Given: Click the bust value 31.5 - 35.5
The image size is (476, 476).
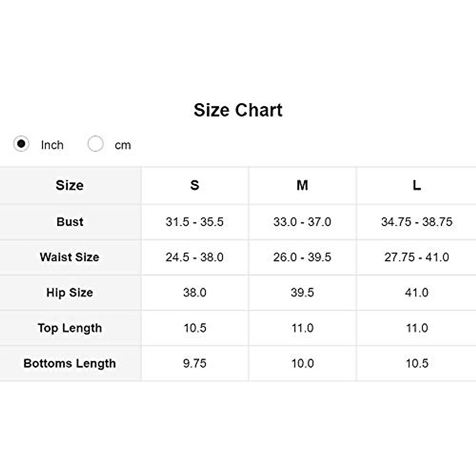Looking at the screenshot, I should point(194,222).
